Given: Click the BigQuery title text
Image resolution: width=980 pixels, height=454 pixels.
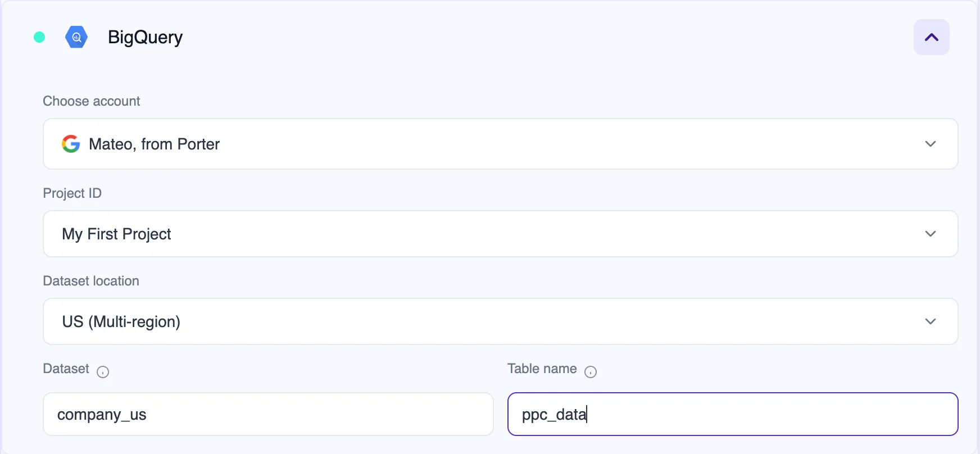Looking at the screenshot, I should click(x=145, y=37).
